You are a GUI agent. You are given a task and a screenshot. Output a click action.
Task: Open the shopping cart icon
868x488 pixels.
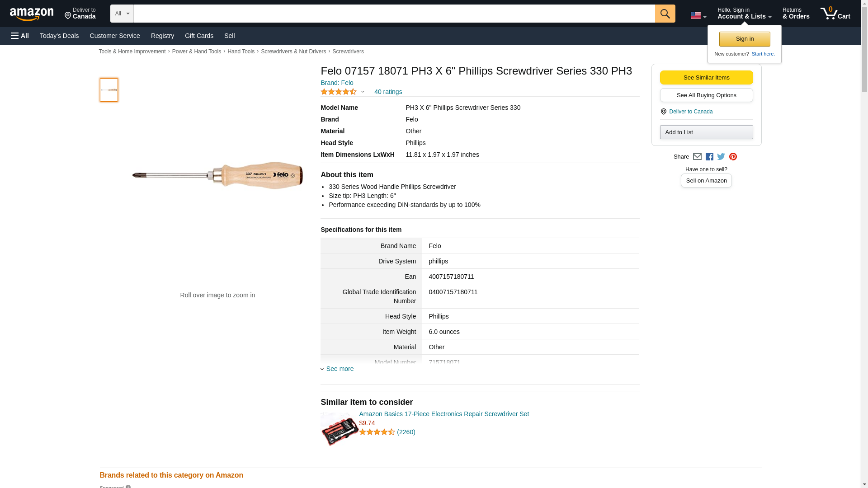coord(835,14)
